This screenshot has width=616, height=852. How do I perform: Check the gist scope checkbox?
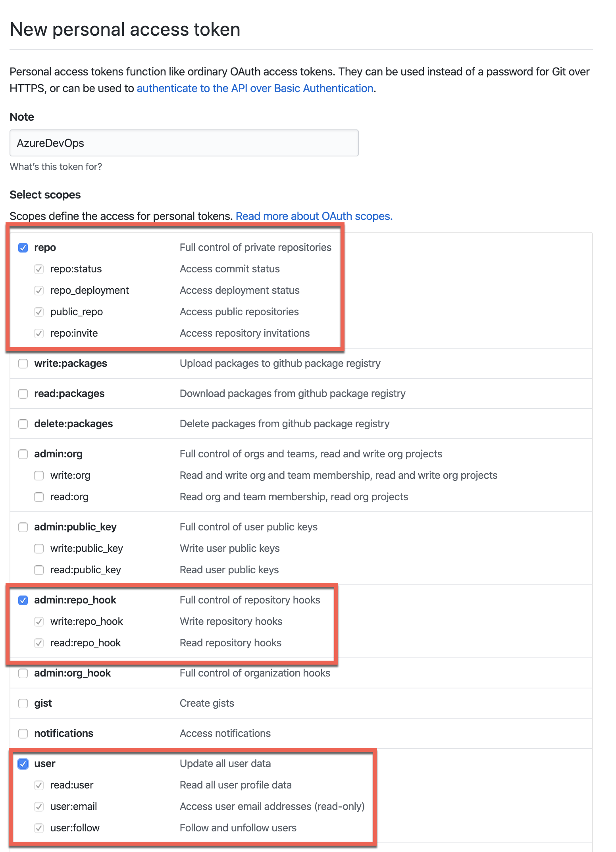23,704
